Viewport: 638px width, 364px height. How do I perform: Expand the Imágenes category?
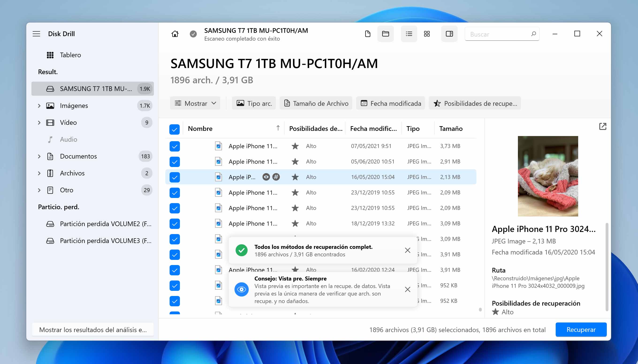(x=39, y=106)
